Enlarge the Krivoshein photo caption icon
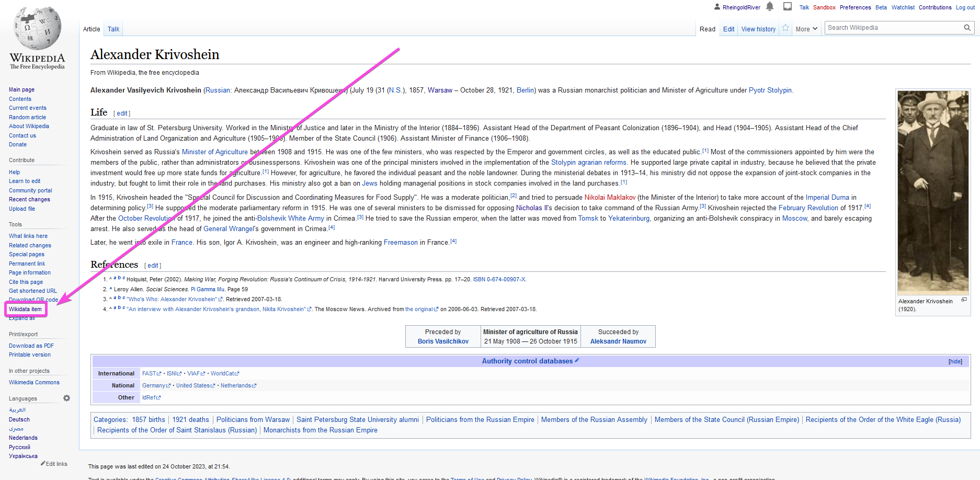This screenshot has height=480, width=980. 964,300
